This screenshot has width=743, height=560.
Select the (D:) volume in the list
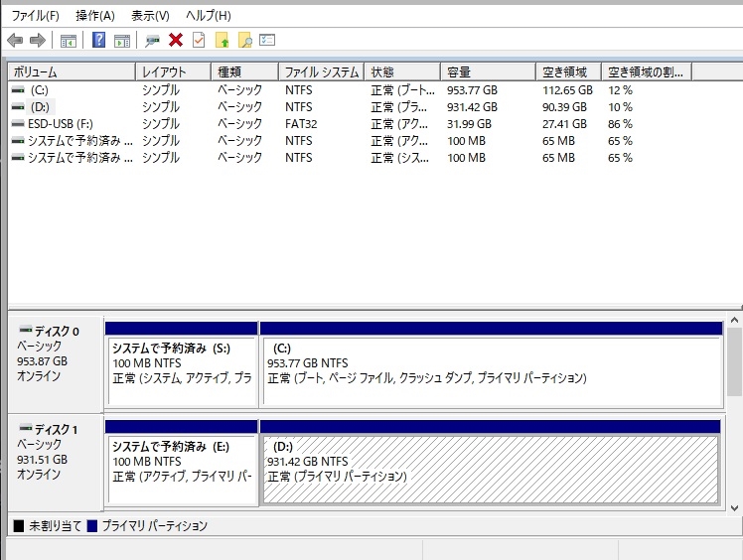tap(40, 107)
